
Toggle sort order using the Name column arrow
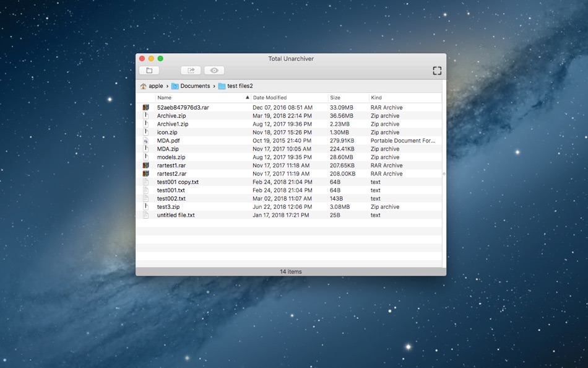[x=248, y=98]
